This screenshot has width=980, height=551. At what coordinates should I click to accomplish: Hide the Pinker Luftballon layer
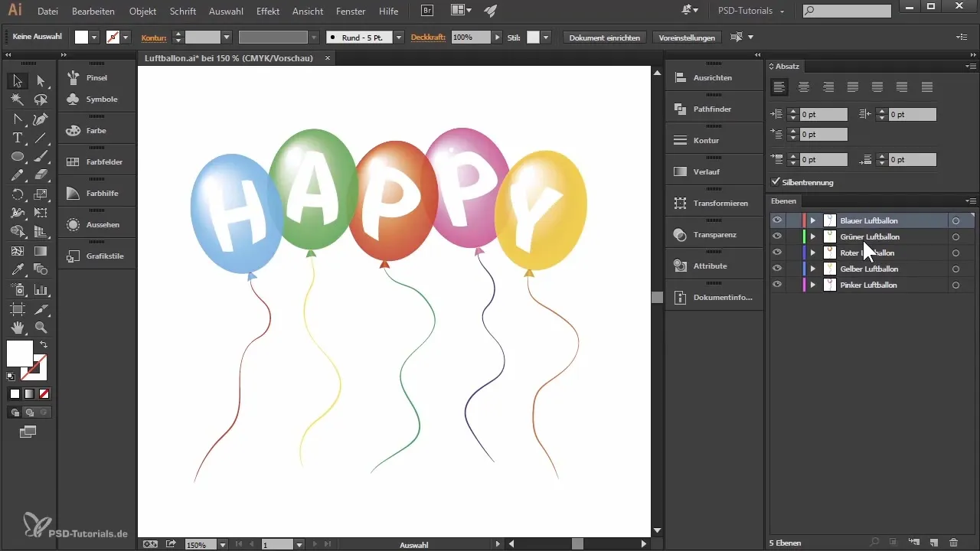click(777, 285)
